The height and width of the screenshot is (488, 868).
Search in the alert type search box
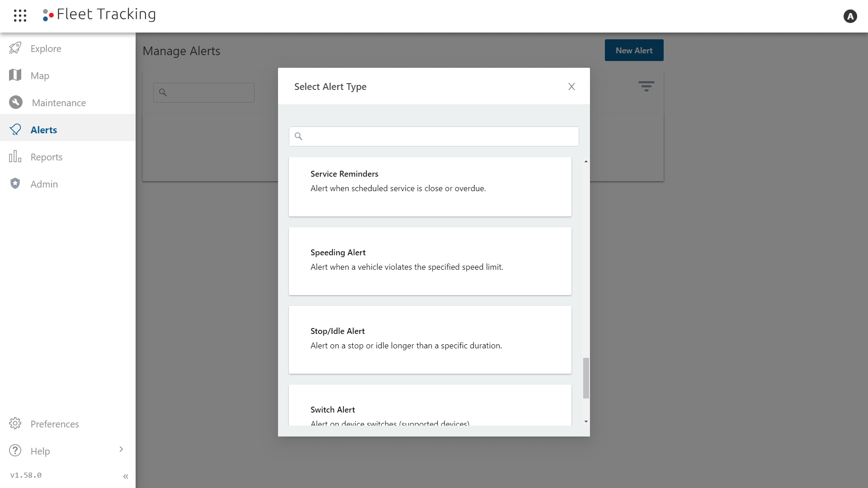pos(434,136)
